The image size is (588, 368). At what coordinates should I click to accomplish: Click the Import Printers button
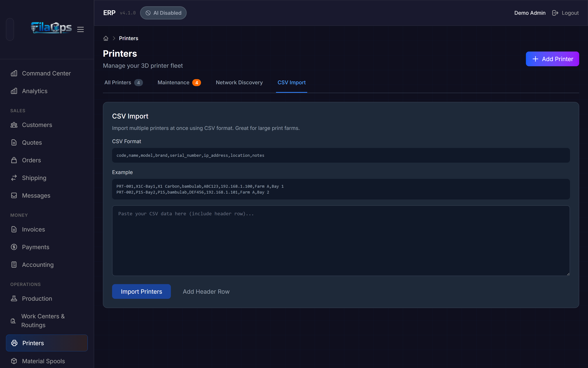[141, 291]
